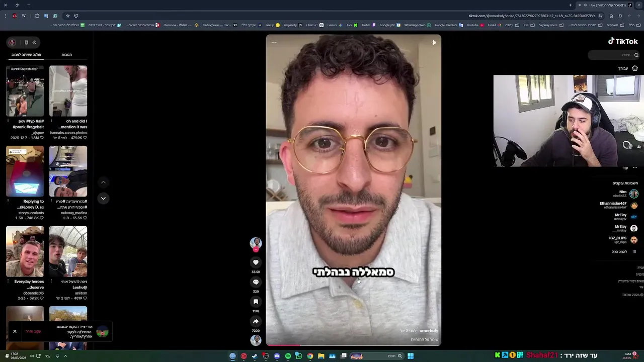Switch to the 'you may like' tab
The image size is (644, 362).
[26, 54]
